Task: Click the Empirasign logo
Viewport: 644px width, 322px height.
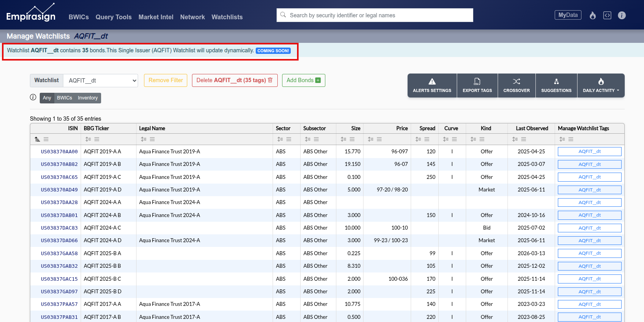Action: pos(31,13)
